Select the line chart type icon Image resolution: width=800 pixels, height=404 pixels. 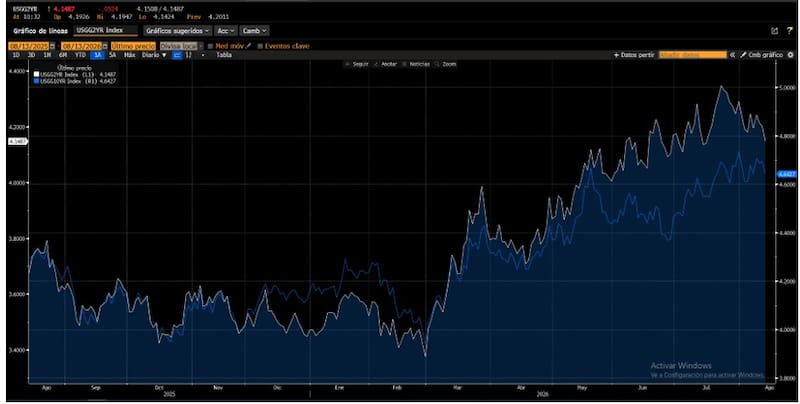point(177,55)
